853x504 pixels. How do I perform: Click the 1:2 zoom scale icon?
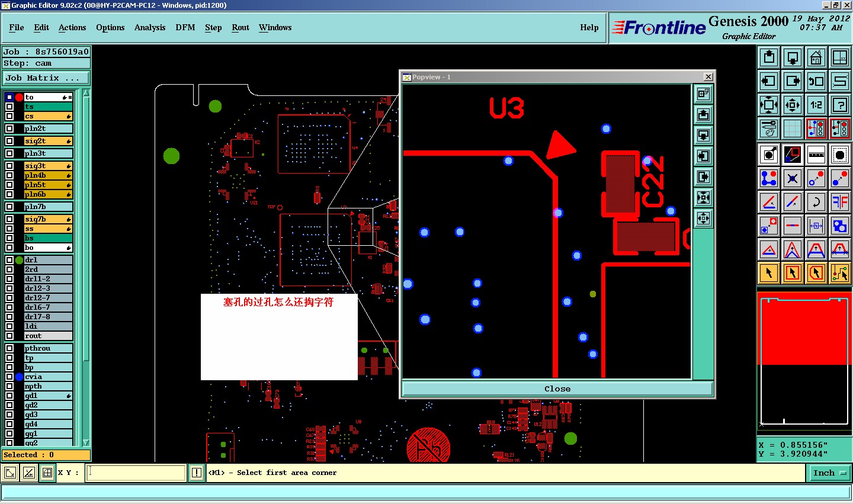816,105
